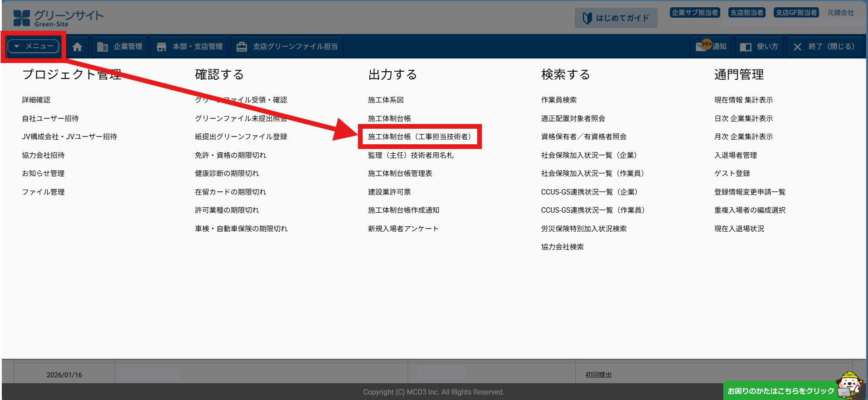
Task: Open 入退場管理 under 通門管理
Action: (x=736, y=155)
